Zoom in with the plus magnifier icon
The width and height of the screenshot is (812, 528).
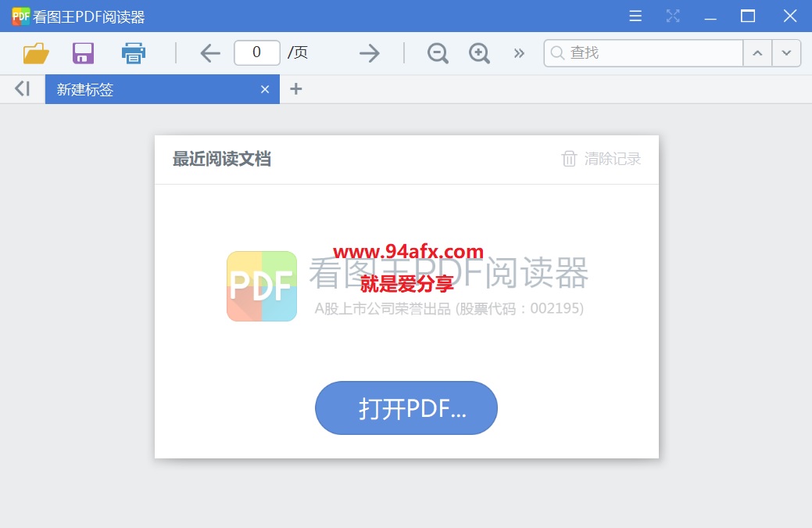pos(480,53)
